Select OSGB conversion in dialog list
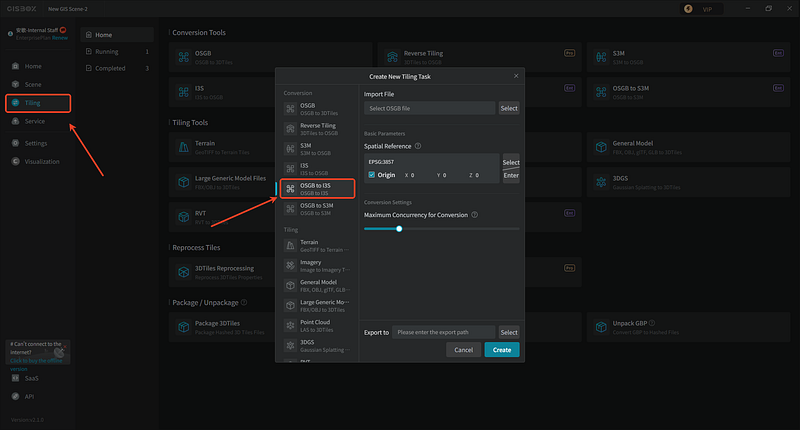This screenshot has width=800, height=430. (x=317, y=109)
